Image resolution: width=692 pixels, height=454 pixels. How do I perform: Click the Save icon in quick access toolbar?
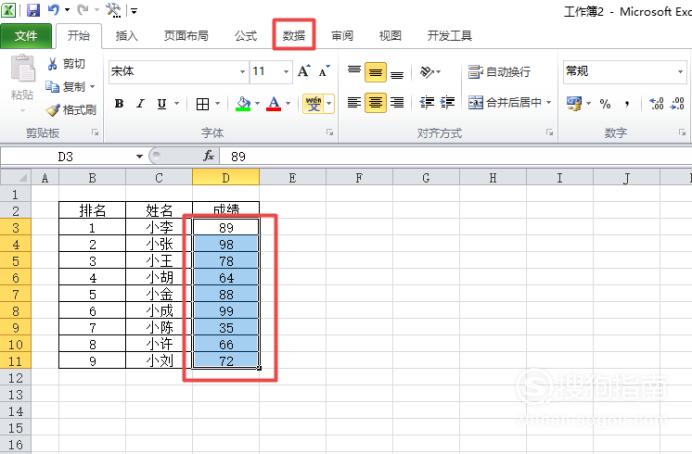coord(33,10)
